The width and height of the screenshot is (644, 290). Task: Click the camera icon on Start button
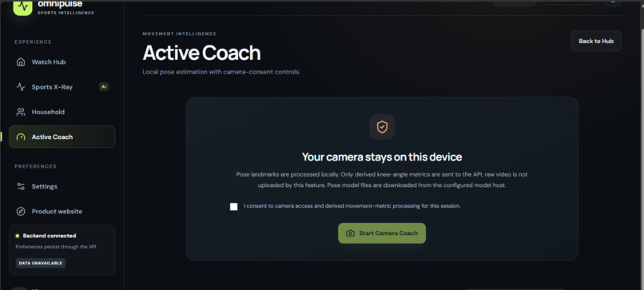coord(350,233)
